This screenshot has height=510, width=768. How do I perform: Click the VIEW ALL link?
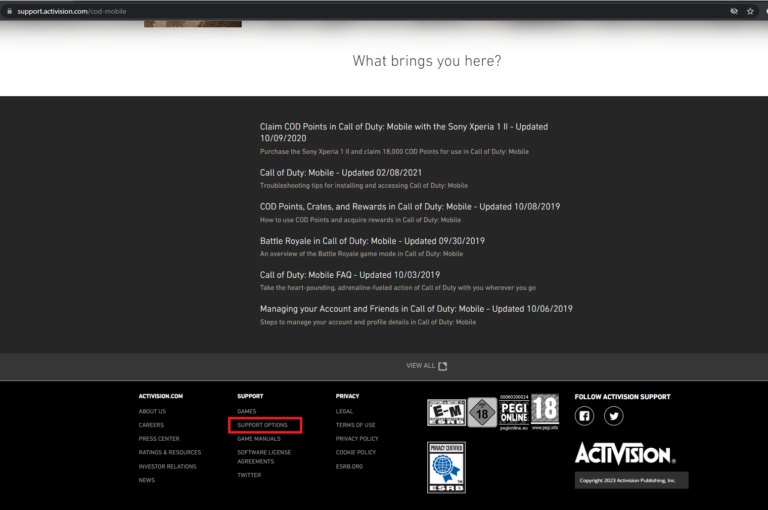coord(420,365)
